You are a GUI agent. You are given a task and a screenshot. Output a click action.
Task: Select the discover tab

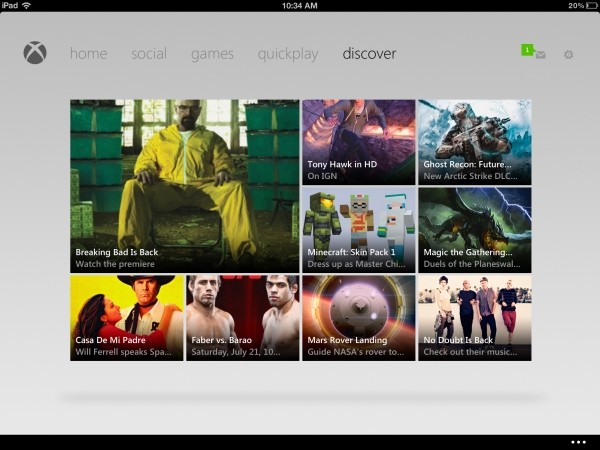click(369, 54)
